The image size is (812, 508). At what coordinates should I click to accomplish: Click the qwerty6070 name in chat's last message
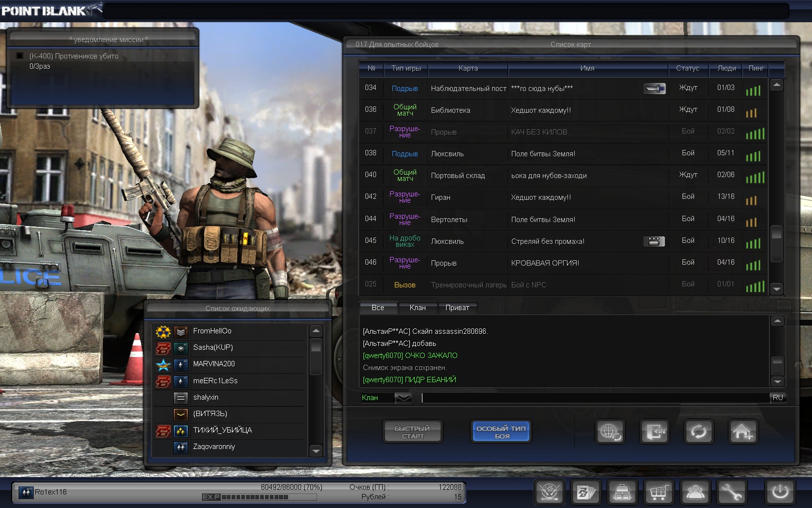[x=383, y=380]
